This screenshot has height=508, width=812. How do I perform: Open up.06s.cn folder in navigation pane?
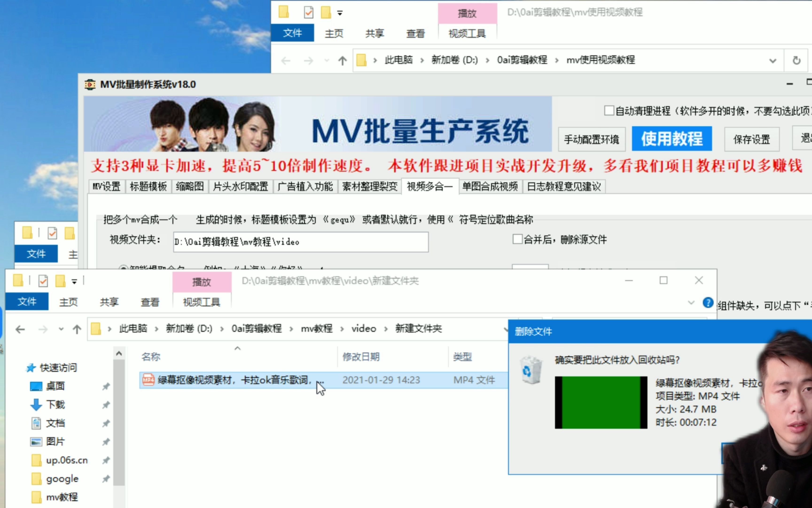click(x=66, y=460)
